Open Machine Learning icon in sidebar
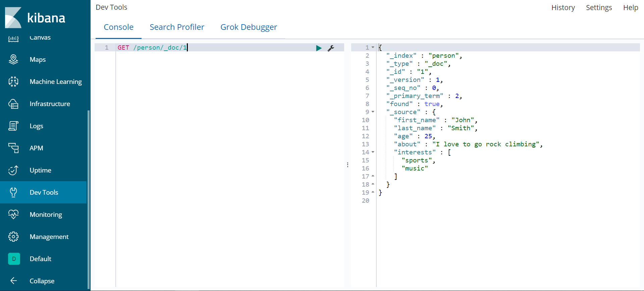 (13, 82)
